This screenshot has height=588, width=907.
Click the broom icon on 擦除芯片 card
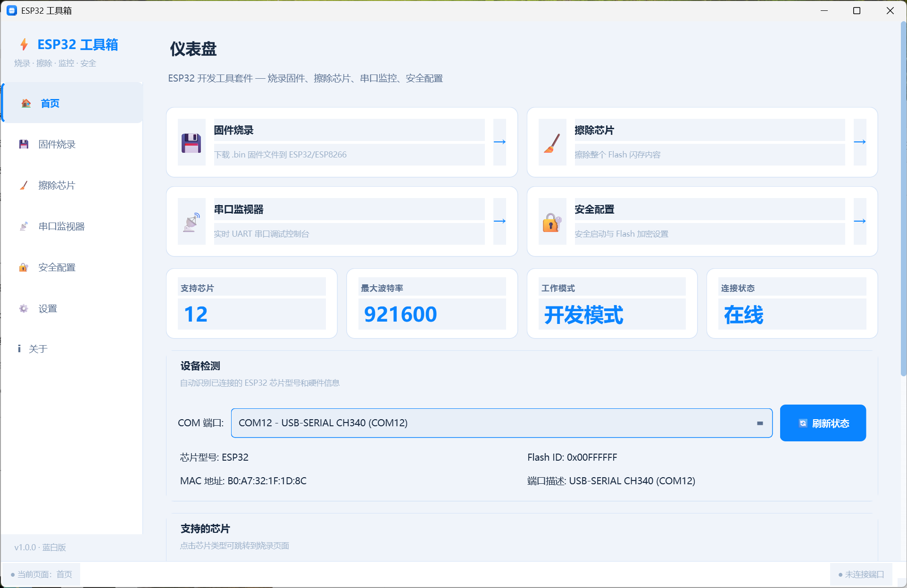tap(552, 143)
